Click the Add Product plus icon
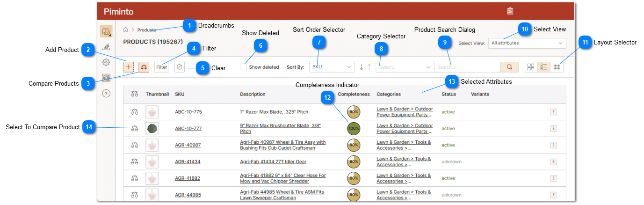 (x=128, y=67)
